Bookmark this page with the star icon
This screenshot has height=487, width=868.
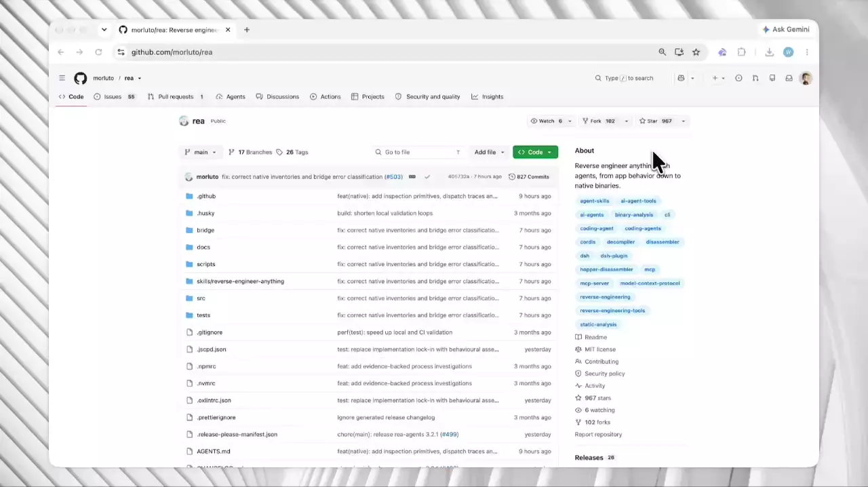[696, 52]
